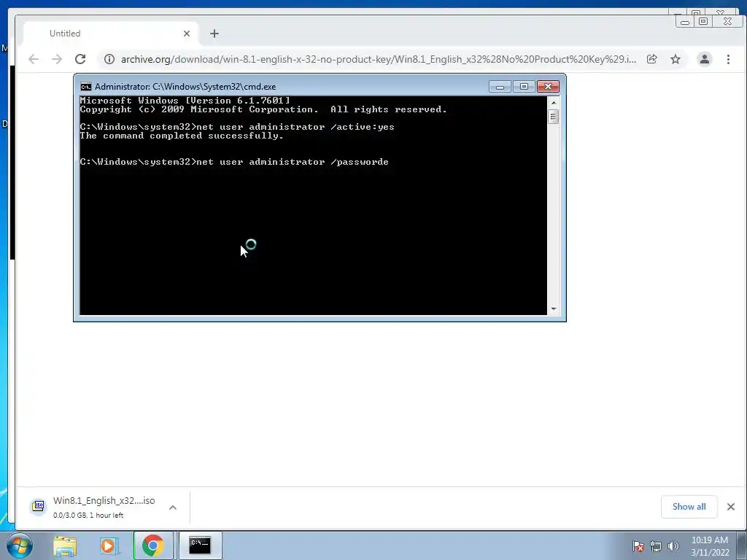View site information icon in address bar
The height and width of the screenshot is (560, 747).
[x=109, y=59]
